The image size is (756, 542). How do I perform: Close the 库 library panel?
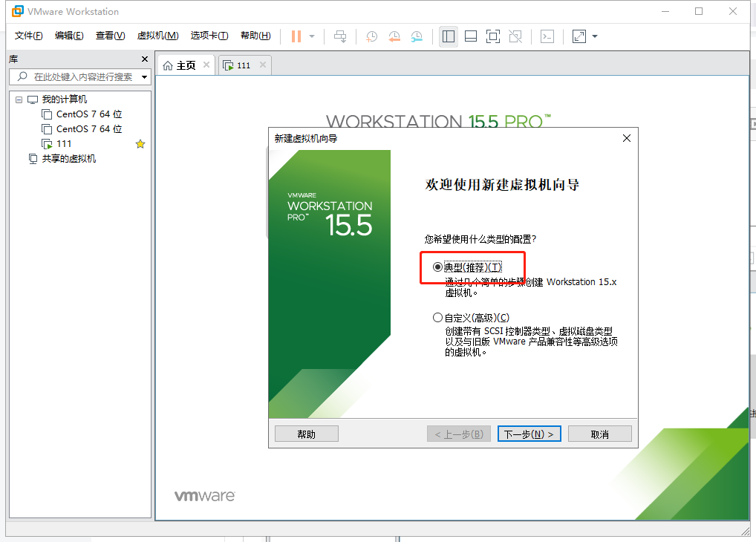(x=145, y=59)
